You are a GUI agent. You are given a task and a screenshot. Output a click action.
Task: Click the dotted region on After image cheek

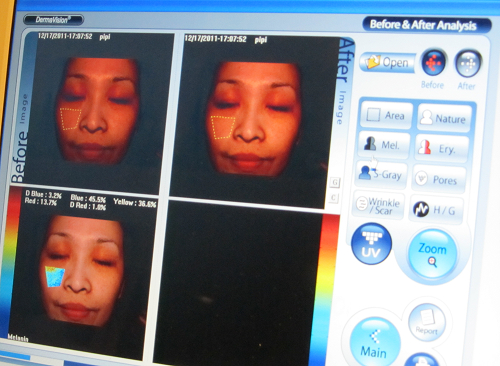coord(223,127)
